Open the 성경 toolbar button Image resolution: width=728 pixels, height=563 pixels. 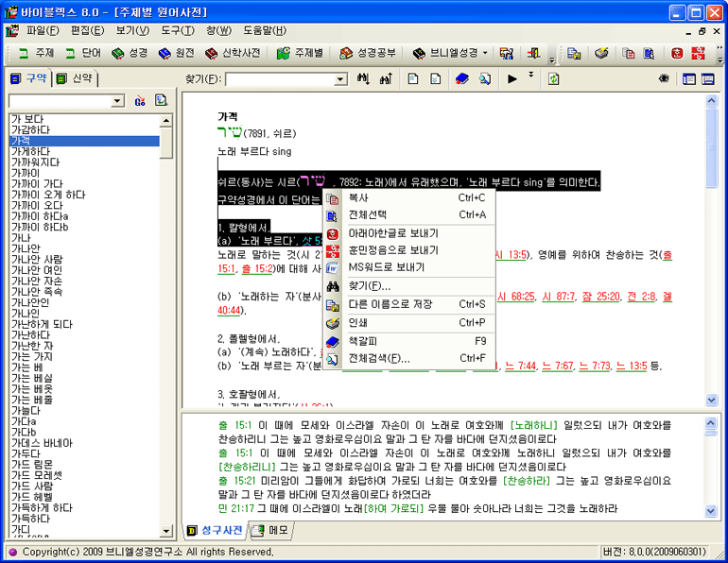pos(130,53)
